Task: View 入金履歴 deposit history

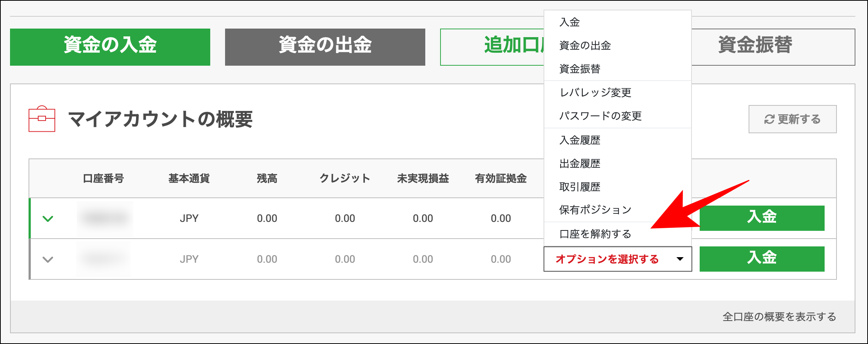Action: (x=580, y=140)
